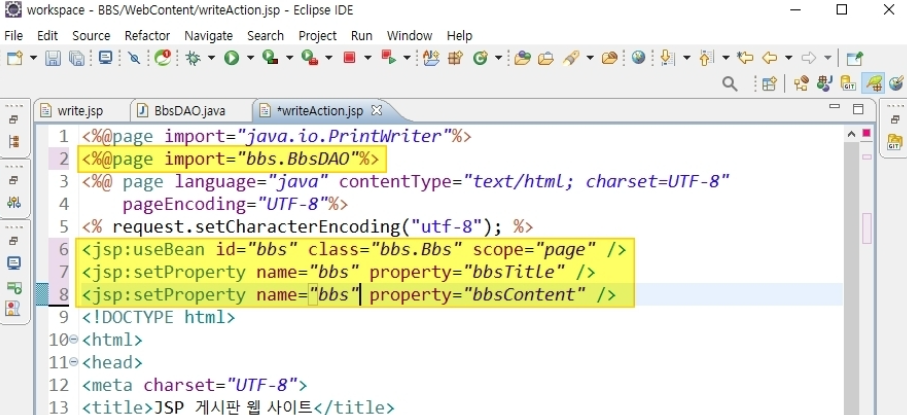Click the Open Web Browser globe icon
Screen dimensions: 907x415
click(x=639, y=57)
